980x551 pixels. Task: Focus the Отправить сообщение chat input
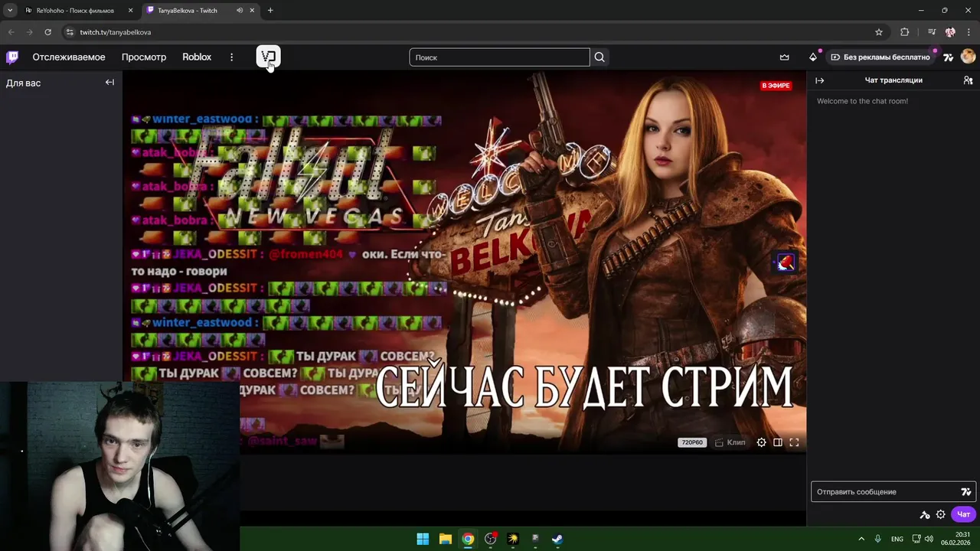coord(893,492)
